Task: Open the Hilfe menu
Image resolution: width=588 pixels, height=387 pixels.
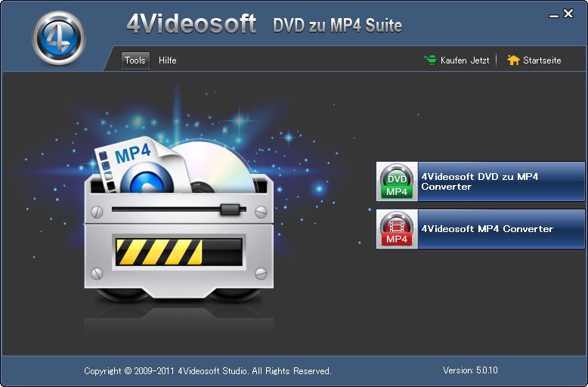Action: 168,60
